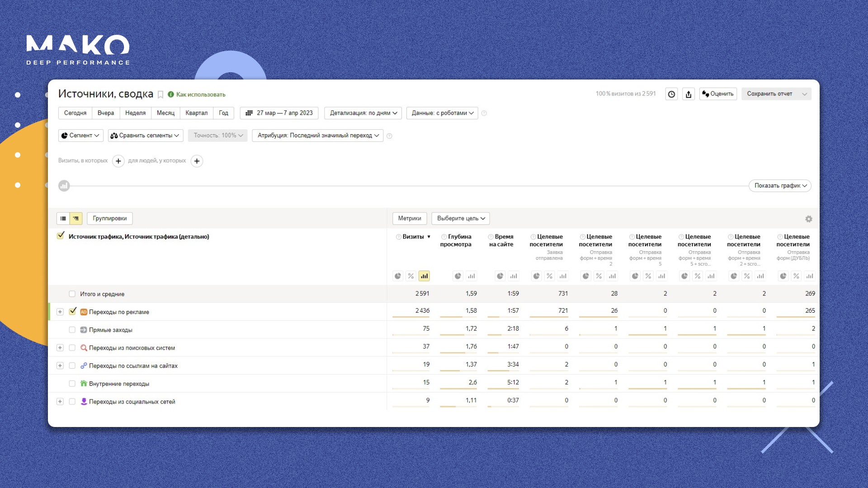The width and height of the screenshot is (868, 488).
Task: Switch to tree list view icon
Action: (x=76, y=218)
